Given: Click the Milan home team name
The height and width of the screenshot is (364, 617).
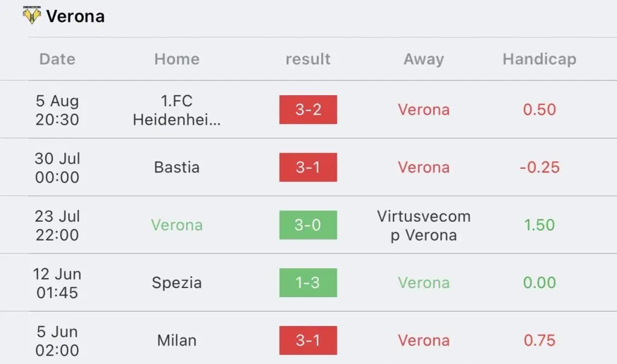Looking at the screenshot, I should (x=177, y=340).
